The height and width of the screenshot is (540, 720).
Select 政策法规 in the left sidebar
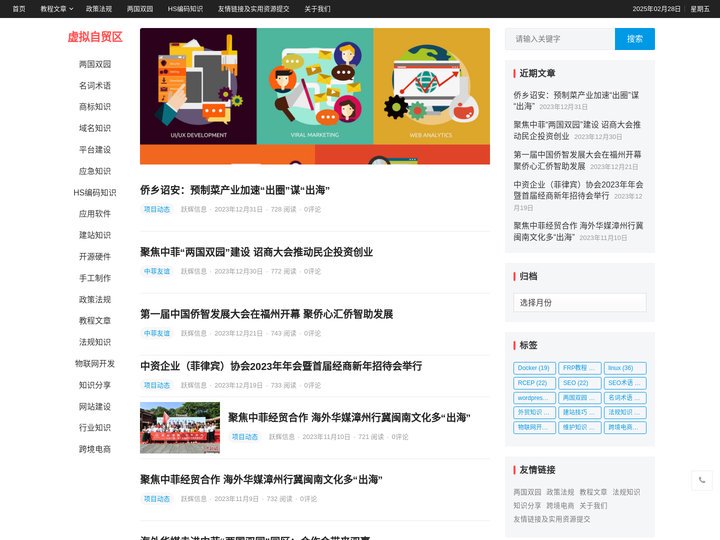95,299
